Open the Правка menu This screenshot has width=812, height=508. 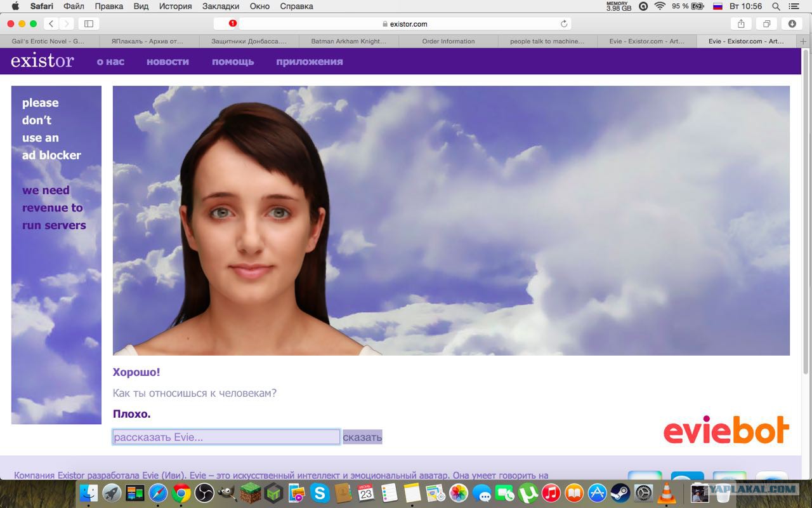(108, 6)
